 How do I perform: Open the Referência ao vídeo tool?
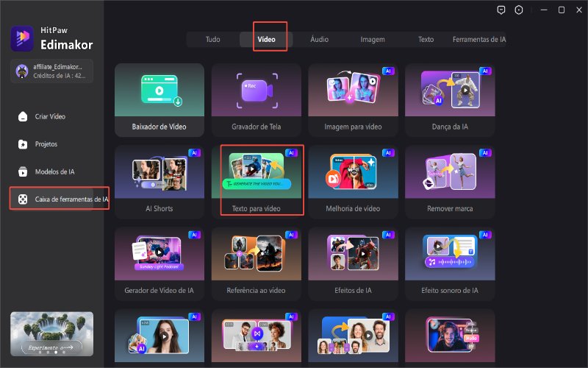point(256,263)
